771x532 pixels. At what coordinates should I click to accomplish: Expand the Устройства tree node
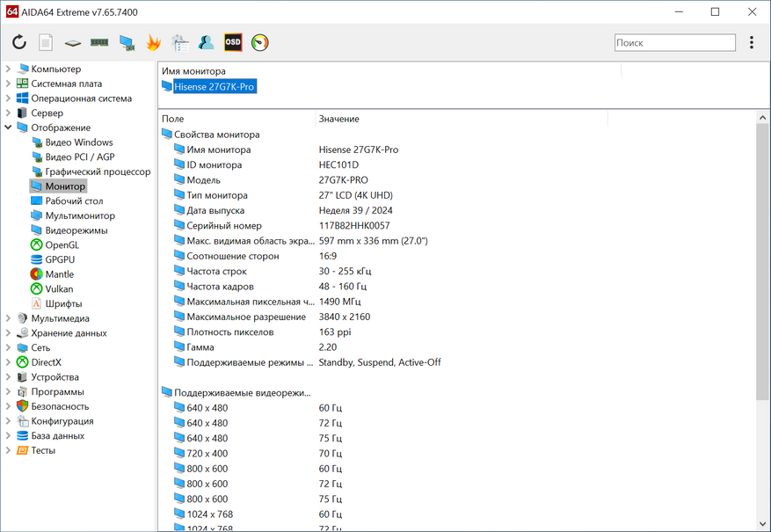click(x=8, y=377)
